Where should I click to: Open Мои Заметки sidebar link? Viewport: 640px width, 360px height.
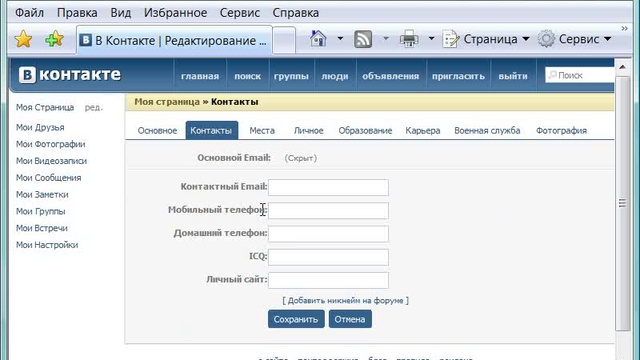tap(42, 194)
